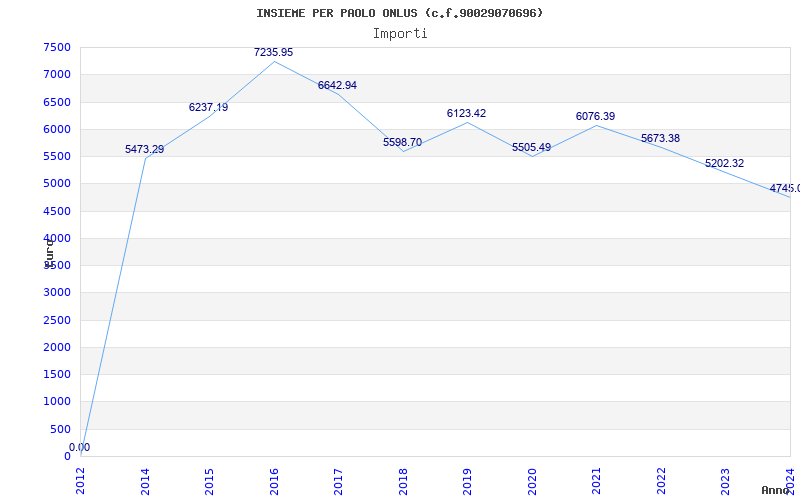Viewport: 800px width, 500px height.
Task: Click the 2012 year axis label
Action: [81, 481]
